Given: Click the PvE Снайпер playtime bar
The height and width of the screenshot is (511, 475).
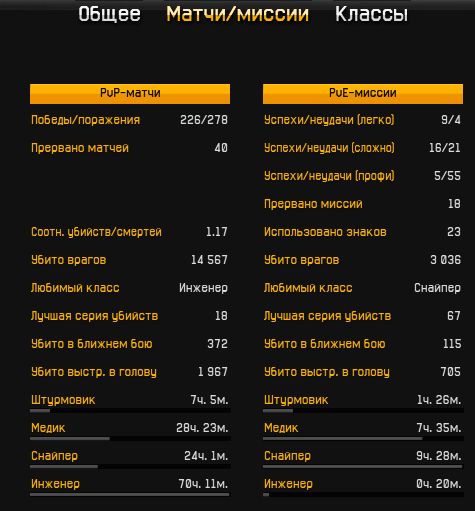Looking at the screenshot, I should (x=363, y=467).
